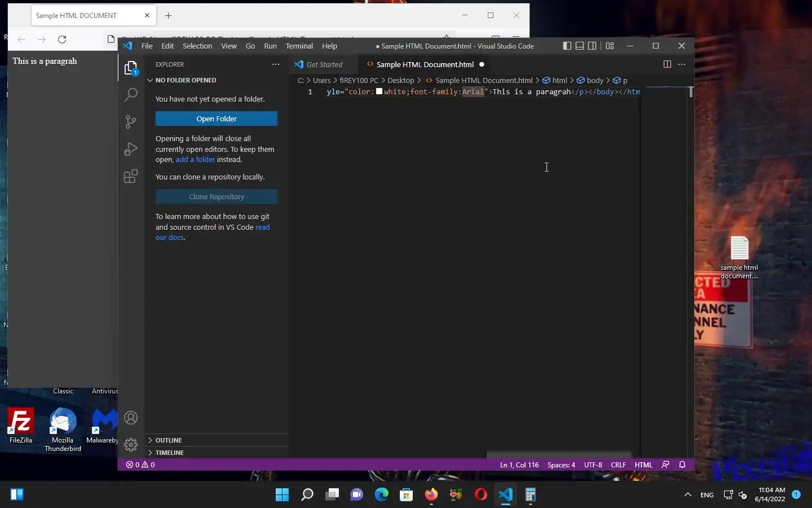This screenshot has height=508, width=812.
Task: Click errors and warnings count in status bar
Action: [140, 465]
